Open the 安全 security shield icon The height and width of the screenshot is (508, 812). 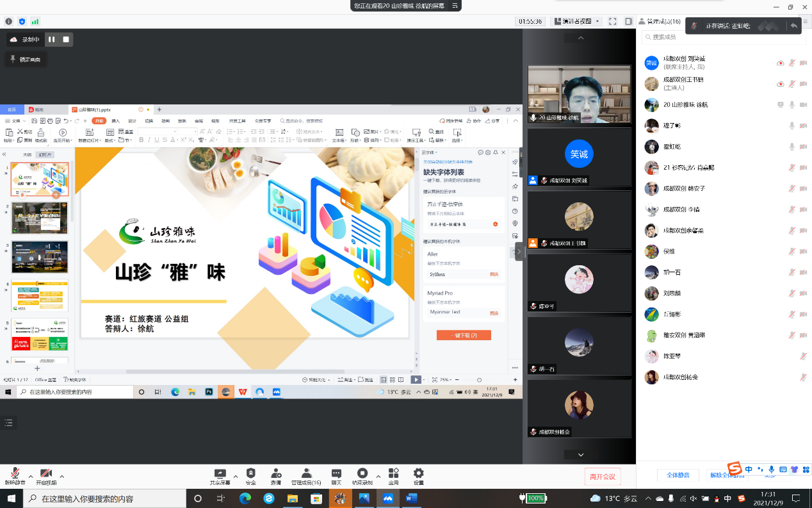[x=250, y=475]
